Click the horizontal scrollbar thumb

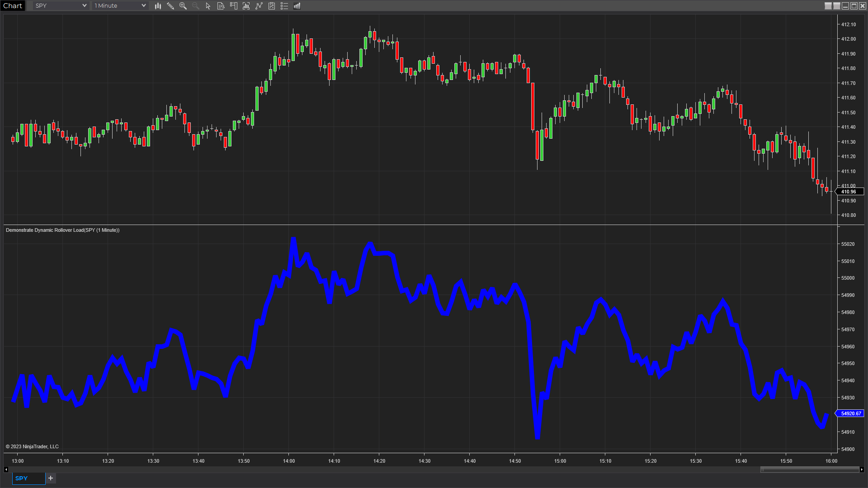[x=809, y=469]
